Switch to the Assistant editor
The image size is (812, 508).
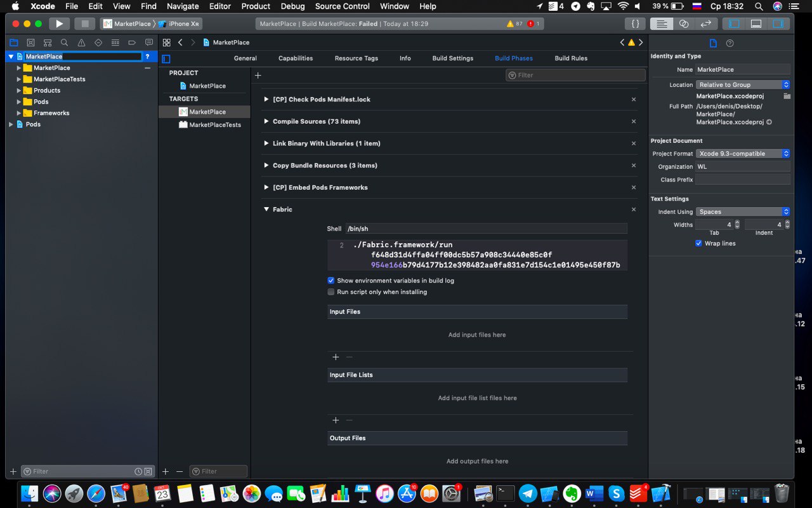tap(684, 23)
